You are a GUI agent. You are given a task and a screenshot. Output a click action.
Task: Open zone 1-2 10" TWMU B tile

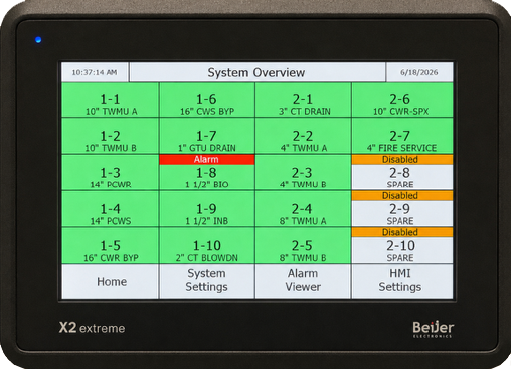110,136
